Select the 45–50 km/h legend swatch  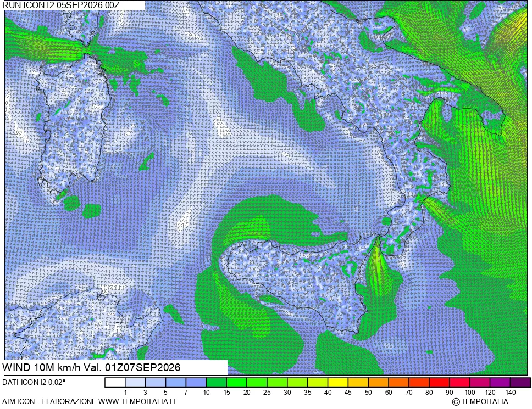pyautogui.click(x=358, y=383)
